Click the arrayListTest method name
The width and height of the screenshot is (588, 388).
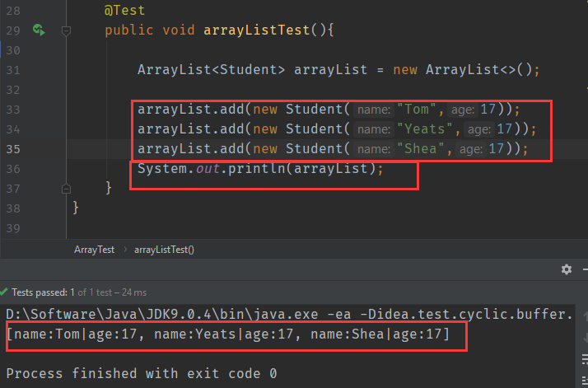pos(256,30)
